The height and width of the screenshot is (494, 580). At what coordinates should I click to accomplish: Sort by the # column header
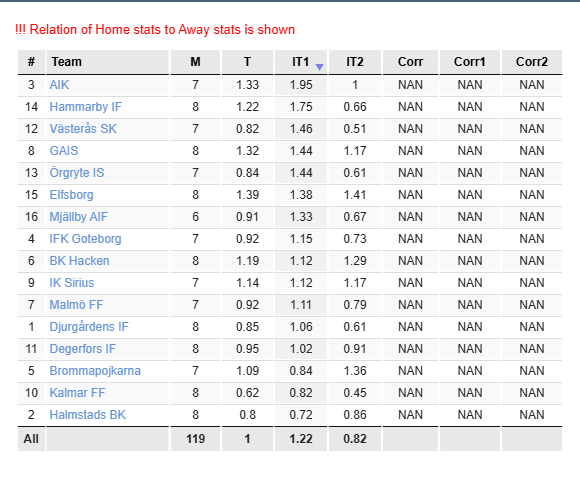(31, 62)
